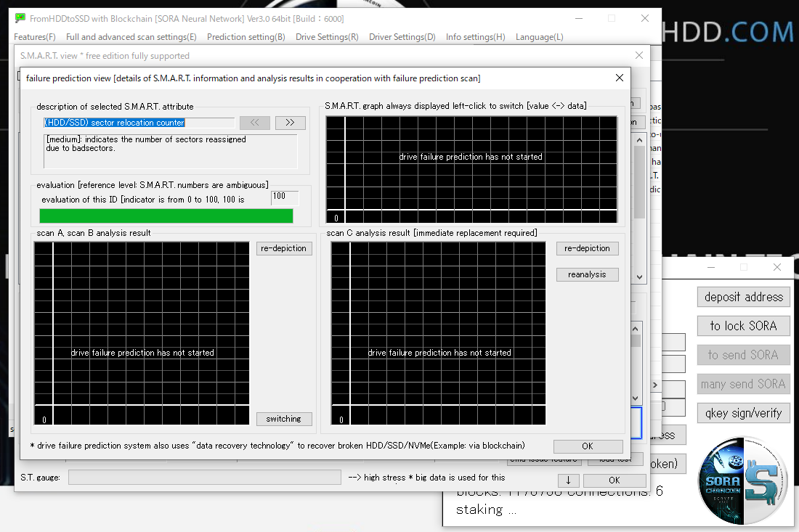Viewport: 799px width, 532px height.
Task: Click re-depiction for scan C analysis result
Action: (587, 248)
